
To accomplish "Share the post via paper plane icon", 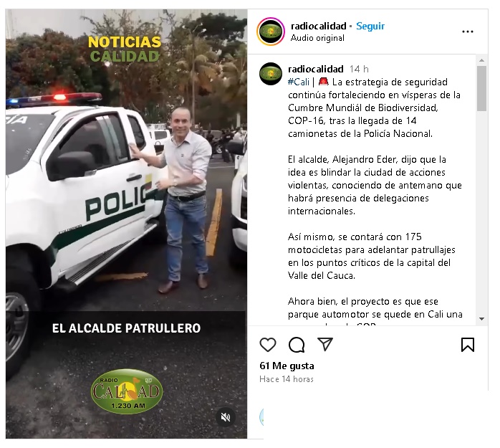I will (325, 344).
